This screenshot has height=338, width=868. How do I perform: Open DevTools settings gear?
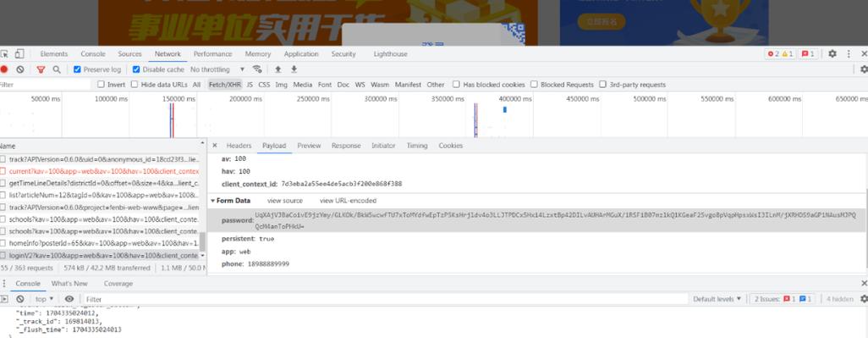tap(832, 53)
